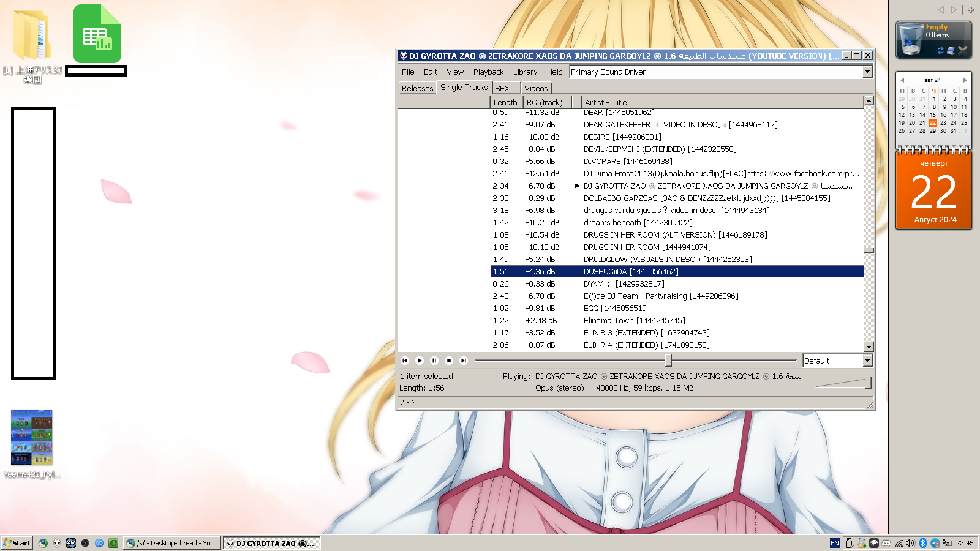This screenshot has height=551, width=980.
Task: Launch the browser globe quick launch icon
Action: click(x=43, y=543)
